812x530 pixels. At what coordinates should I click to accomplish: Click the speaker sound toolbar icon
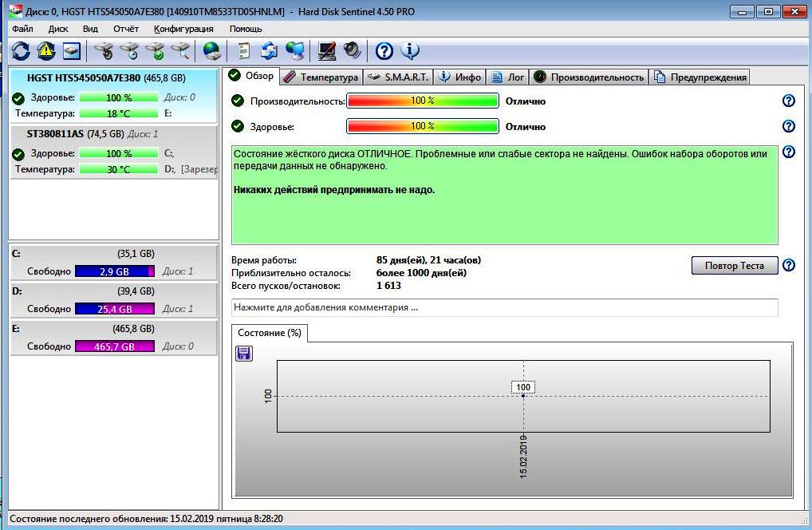click(352, 50)
